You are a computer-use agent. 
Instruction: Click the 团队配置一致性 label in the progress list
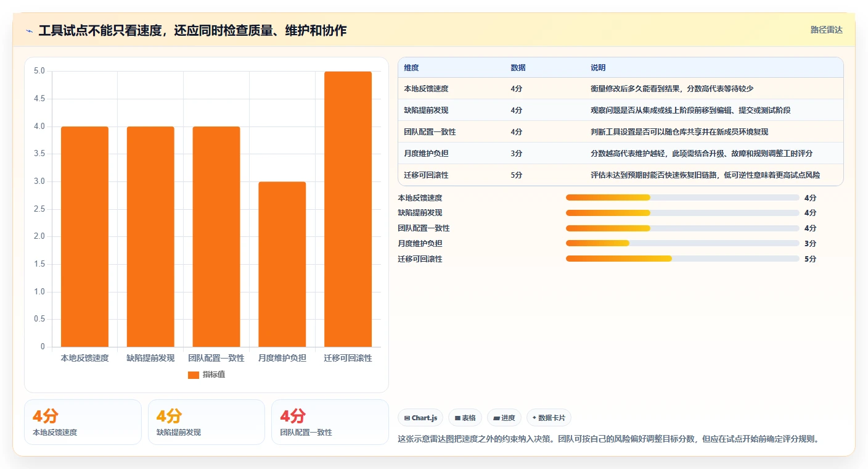[x=424, y=228]
